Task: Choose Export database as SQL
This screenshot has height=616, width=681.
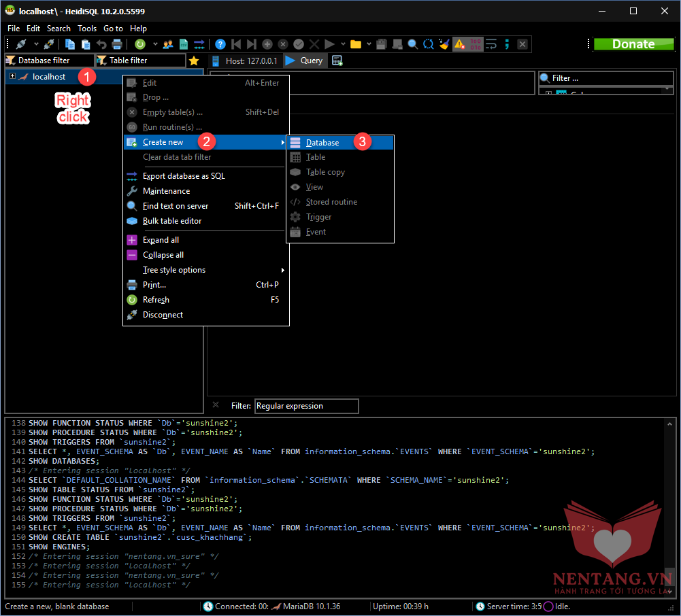Action: tap(184, 176)
